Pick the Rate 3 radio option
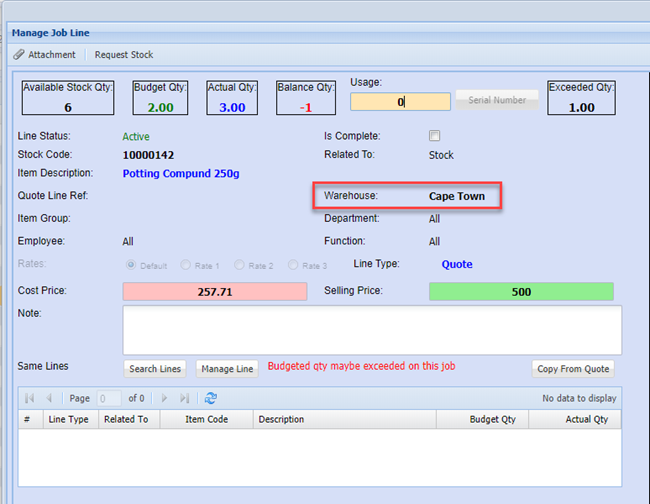 [294, 265]
